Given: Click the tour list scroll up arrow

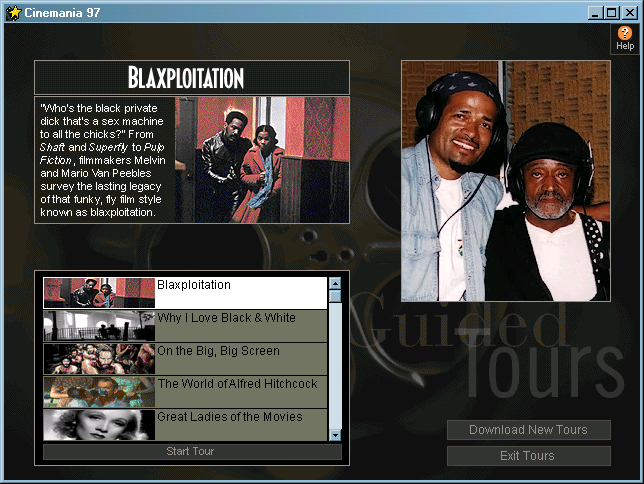Looking at the screenshot, I should 335,283.
